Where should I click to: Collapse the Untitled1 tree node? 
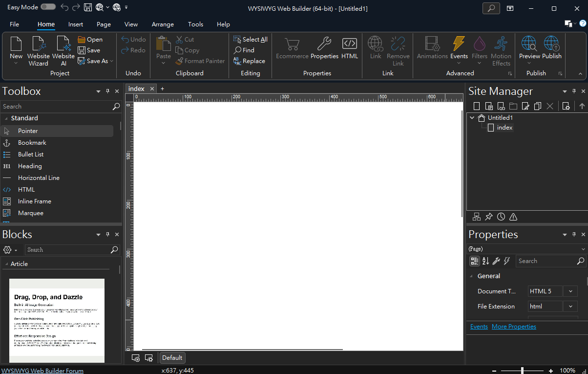coord(472,117)
